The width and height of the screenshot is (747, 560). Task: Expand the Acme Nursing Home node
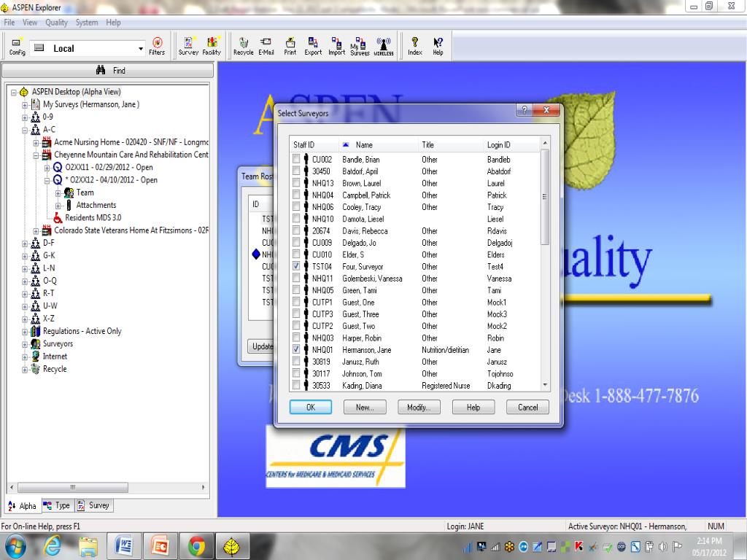click(36, 142)
